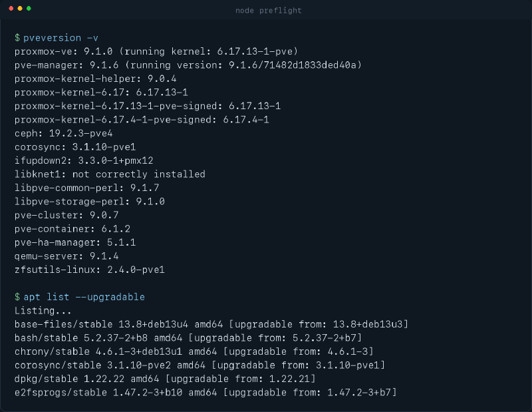Click the 'pveversion -v' command text
Viewport: 532px width, 412px height.
click(x=61, y=38)
